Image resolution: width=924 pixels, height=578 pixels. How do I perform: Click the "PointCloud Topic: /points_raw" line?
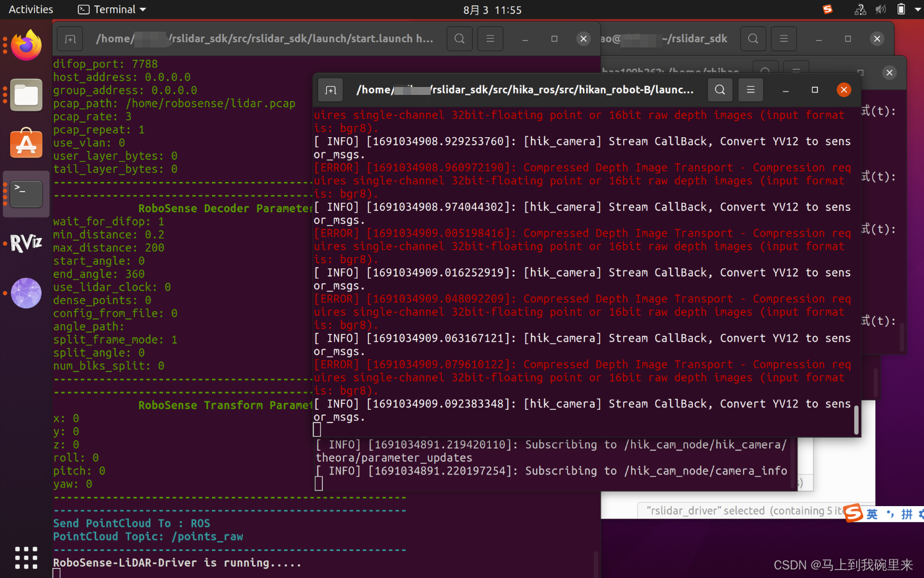coord(148,536)
